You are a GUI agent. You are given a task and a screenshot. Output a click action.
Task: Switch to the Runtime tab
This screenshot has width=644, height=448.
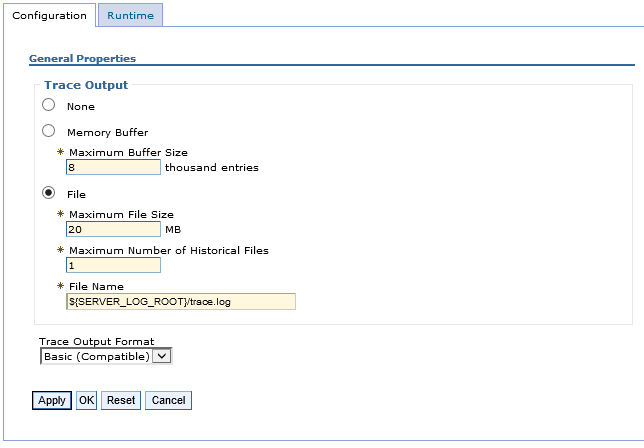point(131,15)
